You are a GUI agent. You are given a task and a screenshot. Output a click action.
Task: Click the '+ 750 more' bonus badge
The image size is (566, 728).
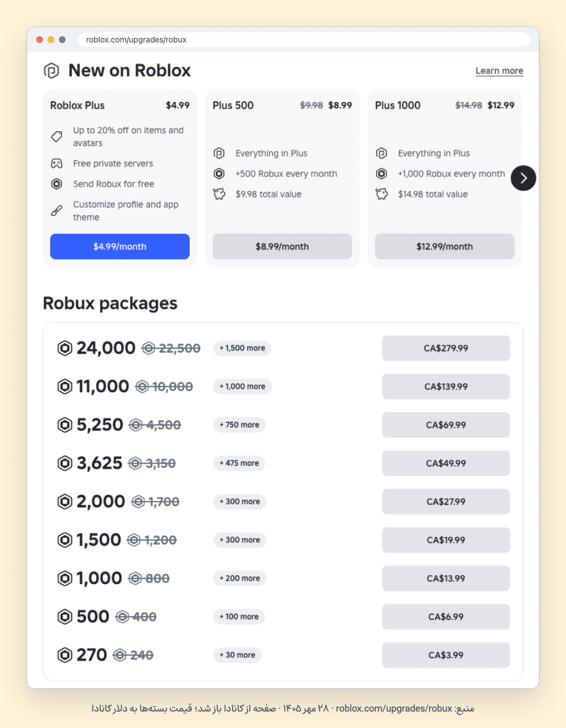239,425
